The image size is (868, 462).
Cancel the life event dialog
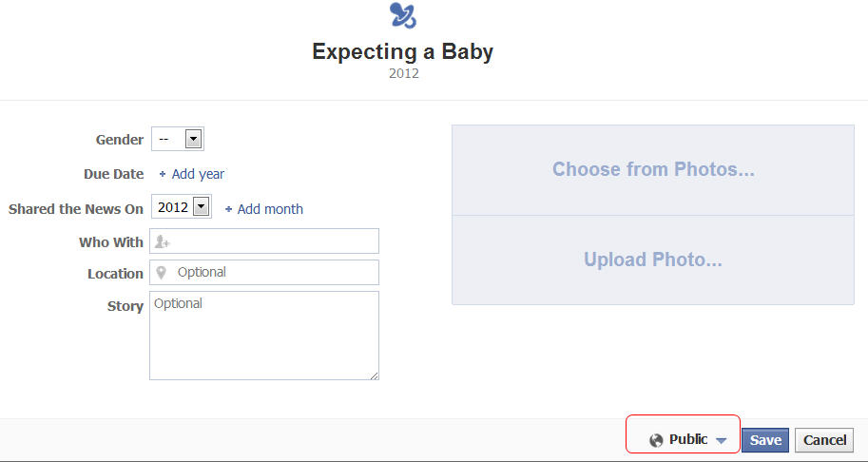824,440
